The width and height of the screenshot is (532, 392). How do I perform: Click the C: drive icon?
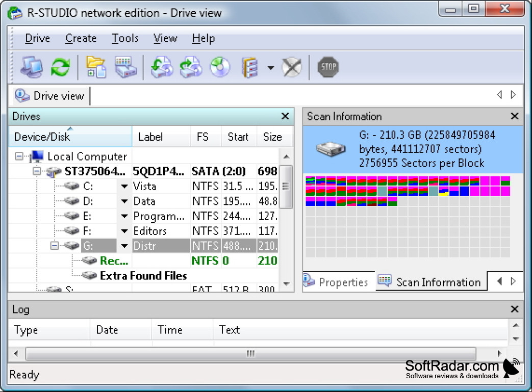pyautogui.click(x=71, y=186)
